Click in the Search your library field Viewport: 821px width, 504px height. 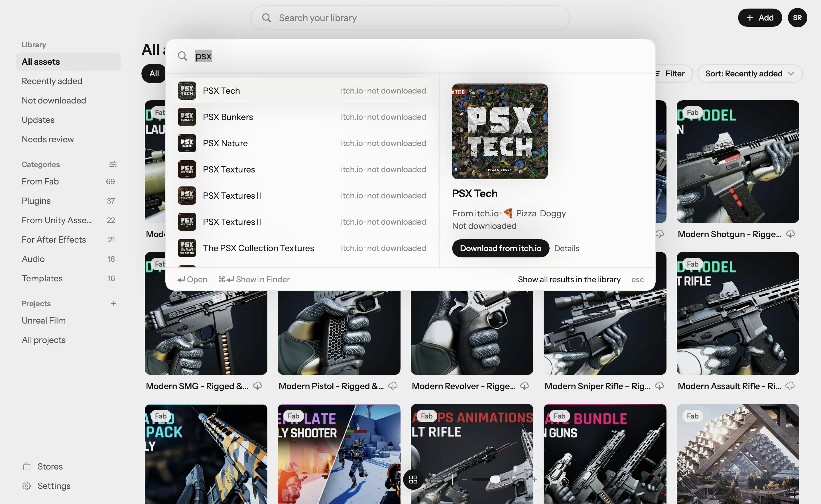tap(410, 18)
